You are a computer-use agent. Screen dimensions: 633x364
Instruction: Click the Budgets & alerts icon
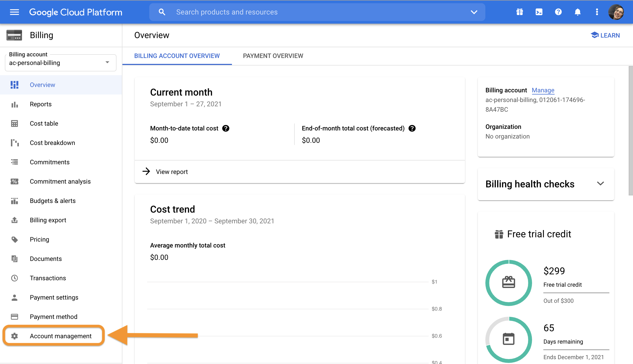click(14, 201)
